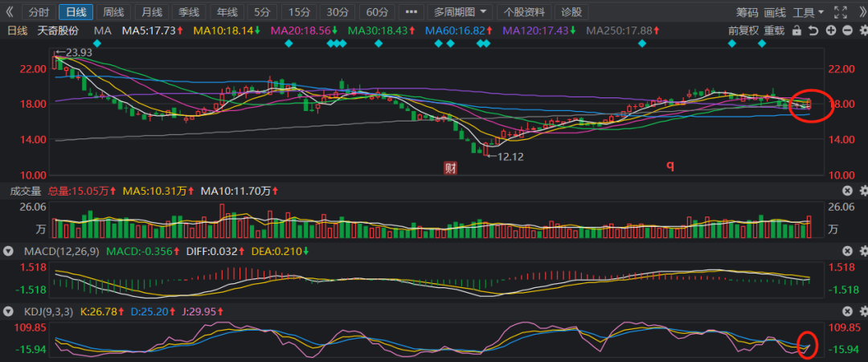Expand the 工具 tools dropdown menu
The height and width of the screenshot is (362, 868).
tap(808, 12)
